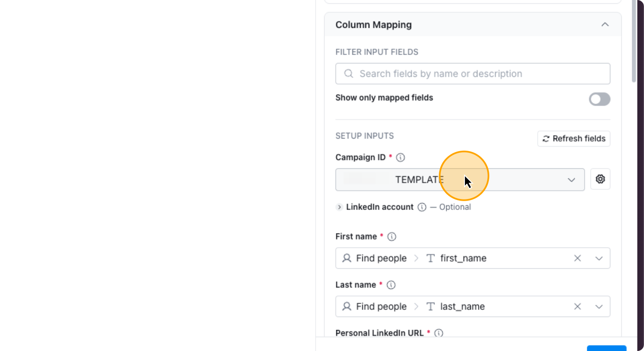Open Last name field dropdown arrow

click(x=599, y=306)
